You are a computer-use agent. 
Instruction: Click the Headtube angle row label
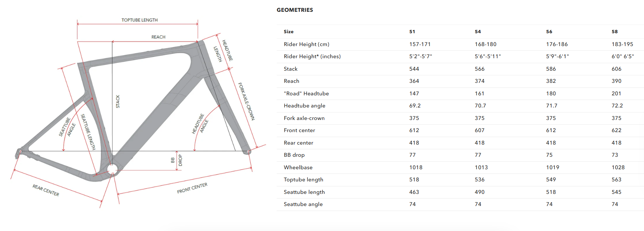tap(304, 106)
